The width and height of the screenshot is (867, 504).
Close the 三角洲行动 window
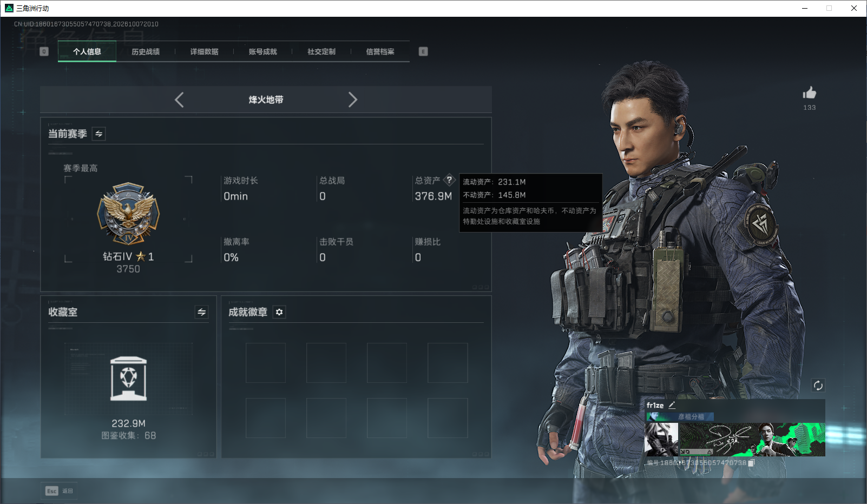pyautogui.click(x=854, y=8)
